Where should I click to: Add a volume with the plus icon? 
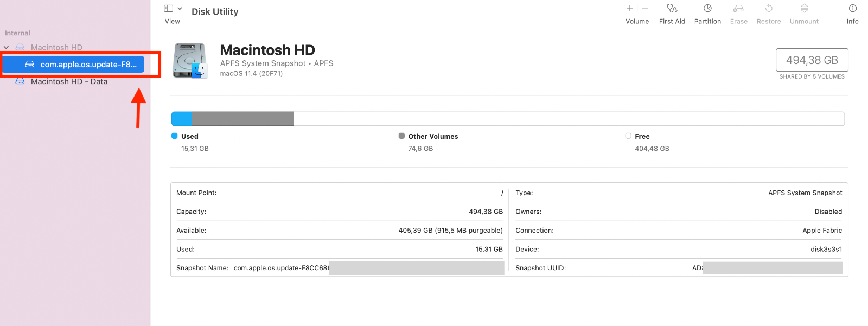630,8
